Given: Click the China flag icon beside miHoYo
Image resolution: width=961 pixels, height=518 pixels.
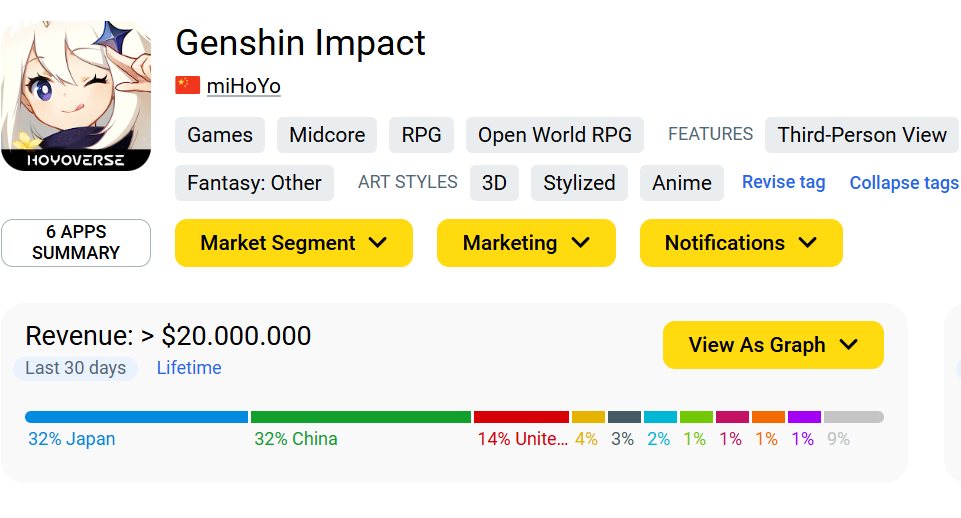Looking at the screenshot, I should [x=188, y=85].
